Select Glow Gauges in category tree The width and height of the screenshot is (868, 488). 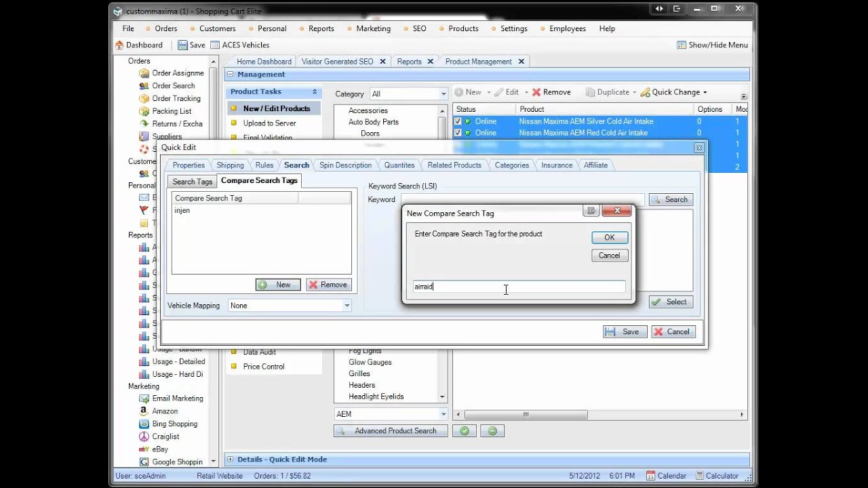pos(370,363)
